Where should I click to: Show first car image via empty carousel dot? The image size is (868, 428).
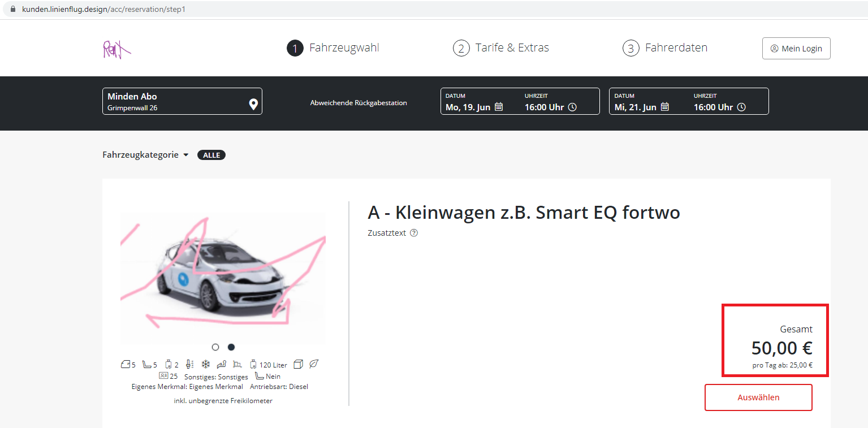click(215, 347)
